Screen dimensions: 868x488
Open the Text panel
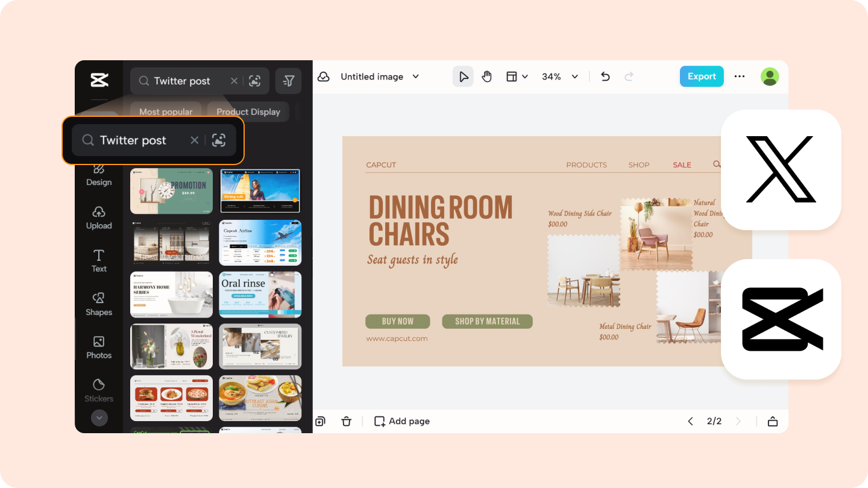99,261
